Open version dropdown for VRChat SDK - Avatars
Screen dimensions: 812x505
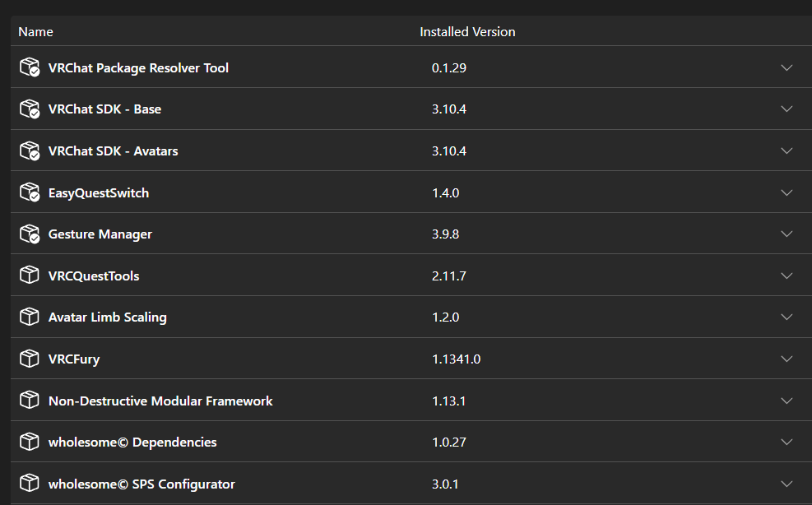tap(786, 151)
